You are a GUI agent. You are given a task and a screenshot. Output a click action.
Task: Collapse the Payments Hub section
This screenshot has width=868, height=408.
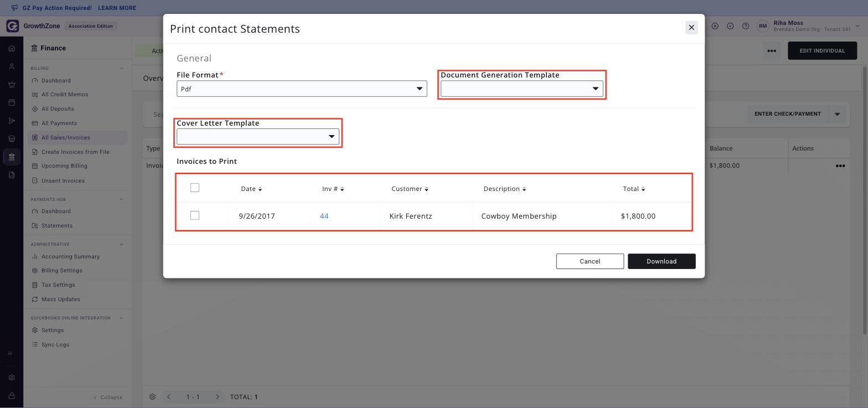point(122,199)
